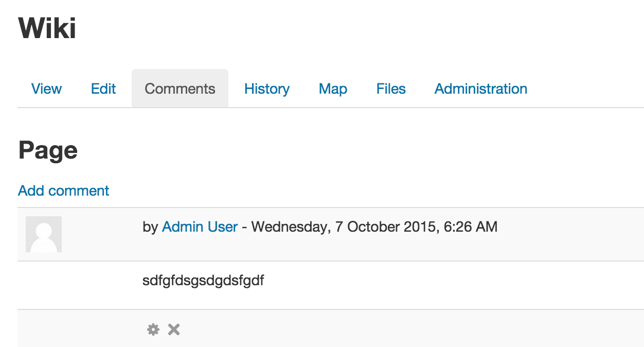Click the comment text sdfgfdsgsdgdsfgdf
The height and width of the screenshot is (347, 644).
point(203,281)
